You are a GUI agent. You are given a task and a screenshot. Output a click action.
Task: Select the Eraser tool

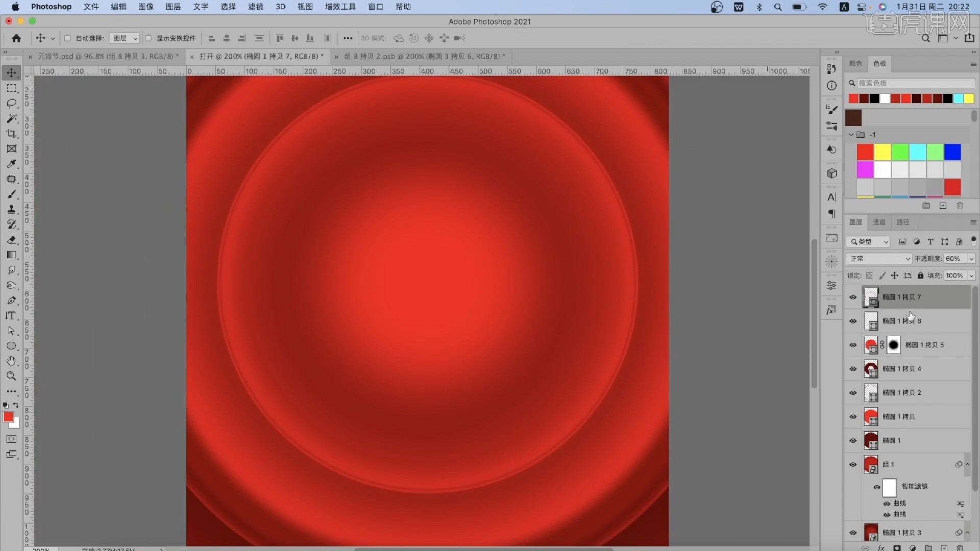tap(11, 240)
